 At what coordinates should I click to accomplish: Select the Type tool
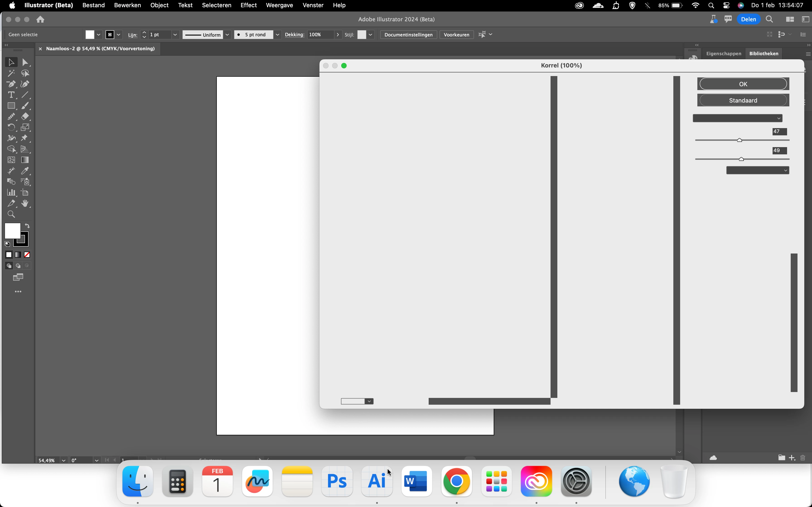pyautogui.click(x=11, y=95)
